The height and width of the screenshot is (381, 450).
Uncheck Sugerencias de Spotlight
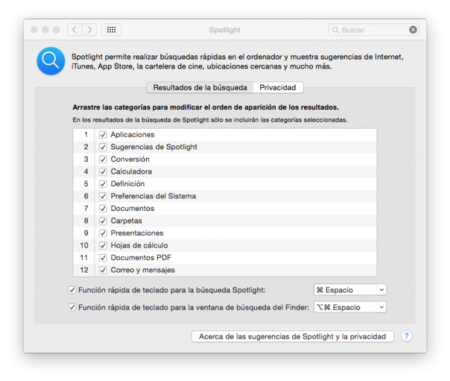tap(103, 147)
